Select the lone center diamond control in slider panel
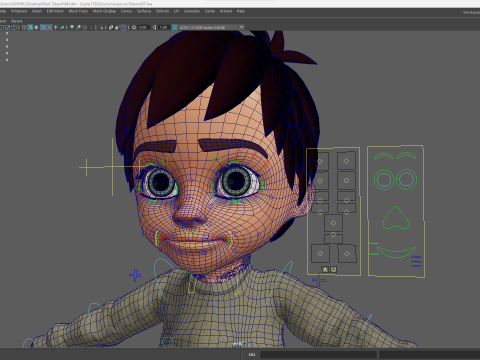 coord(333,223)
